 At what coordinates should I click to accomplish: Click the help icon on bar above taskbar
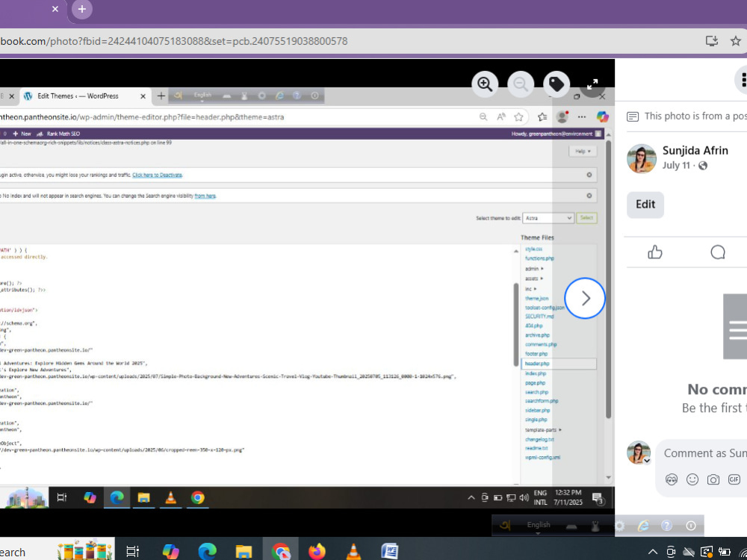(666, 526)
